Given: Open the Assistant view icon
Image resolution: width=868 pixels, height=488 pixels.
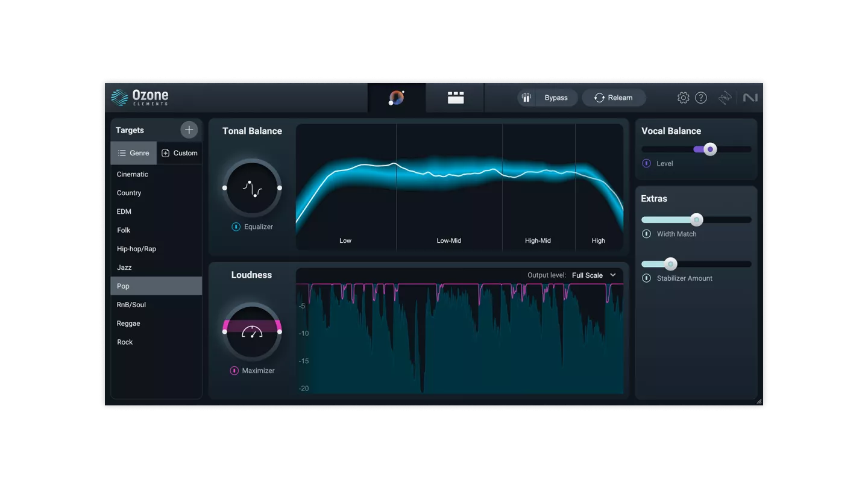Looking at the screenshot, I should coord(396,98).
